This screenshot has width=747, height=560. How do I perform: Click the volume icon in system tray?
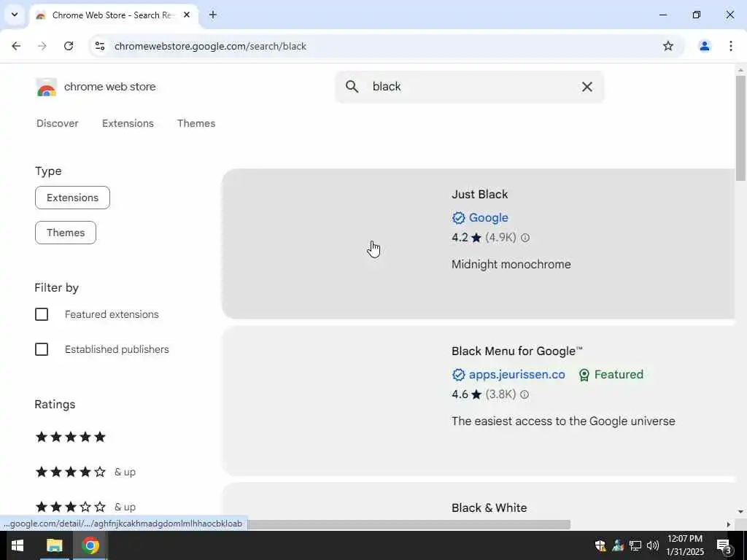pyautogui.click(x=653, y=545)
